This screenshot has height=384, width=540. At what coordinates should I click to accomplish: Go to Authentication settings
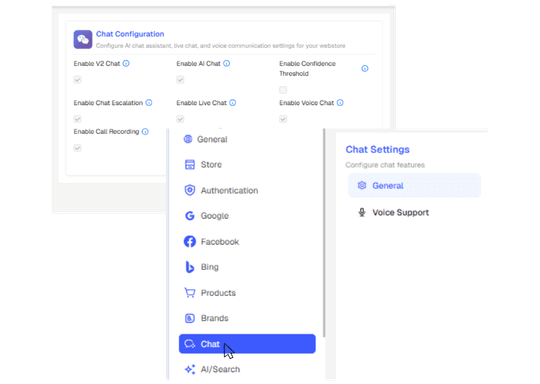247,190
